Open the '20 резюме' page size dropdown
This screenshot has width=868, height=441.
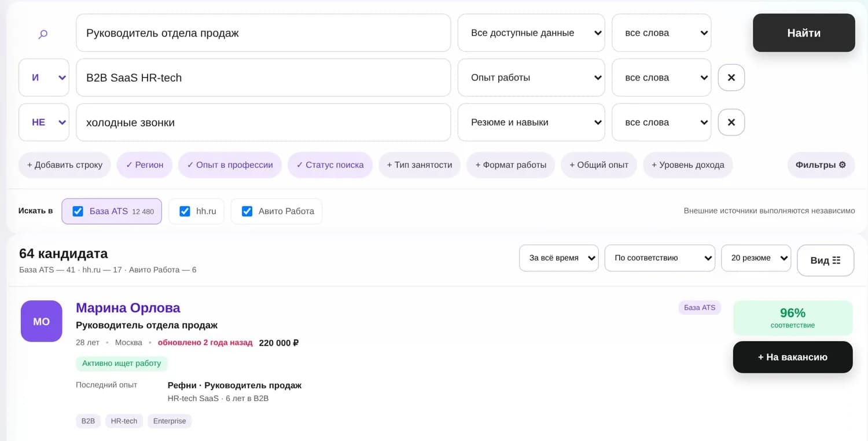point(756,258)
